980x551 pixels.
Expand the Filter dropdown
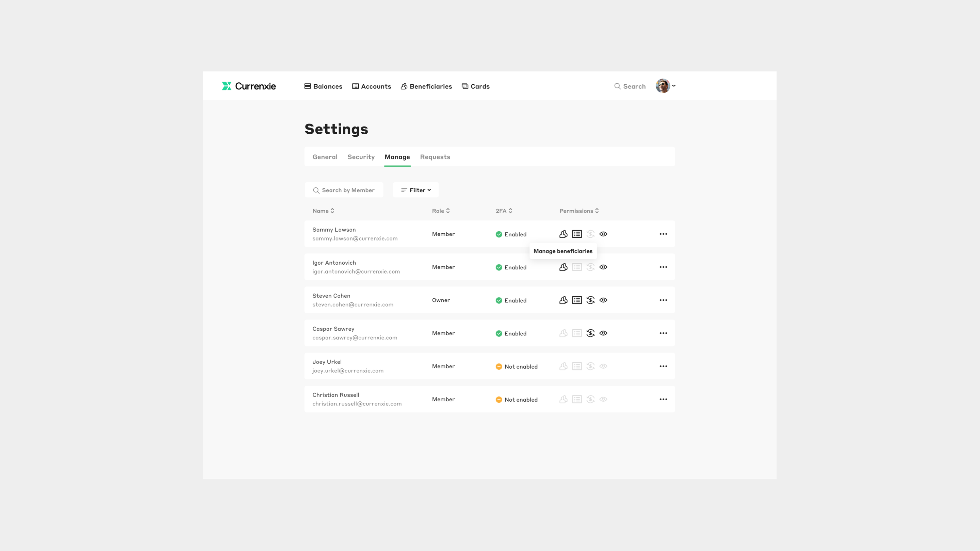[416, 190]
